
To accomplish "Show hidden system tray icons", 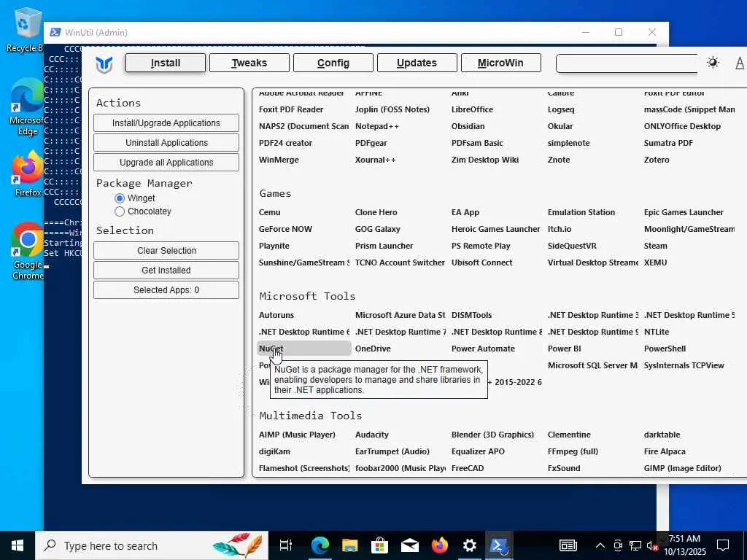I will tap(600, 545).
